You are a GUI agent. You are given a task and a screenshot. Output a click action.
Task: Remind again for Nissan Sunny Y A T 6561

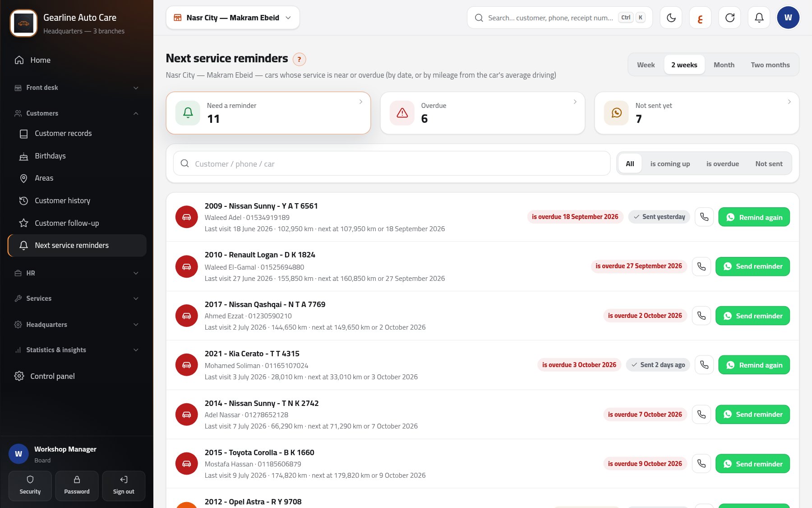754,217
